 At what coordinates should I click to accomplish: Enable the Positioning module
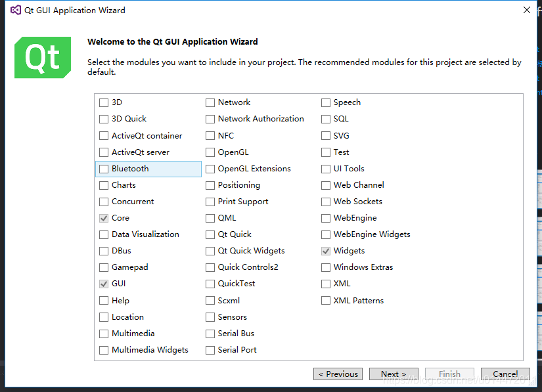[x=210, y=185]
